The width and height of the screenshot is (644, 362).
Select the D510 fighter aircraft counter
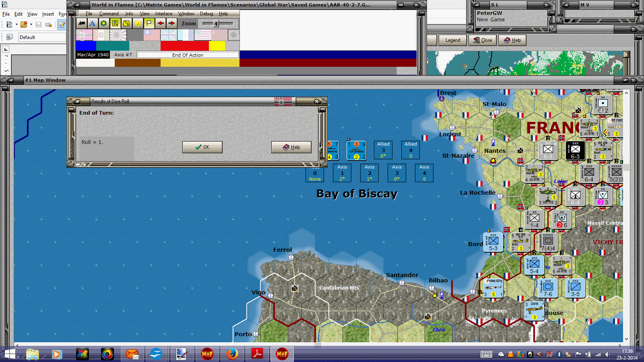pyautogui.click(x=534, y=311)
